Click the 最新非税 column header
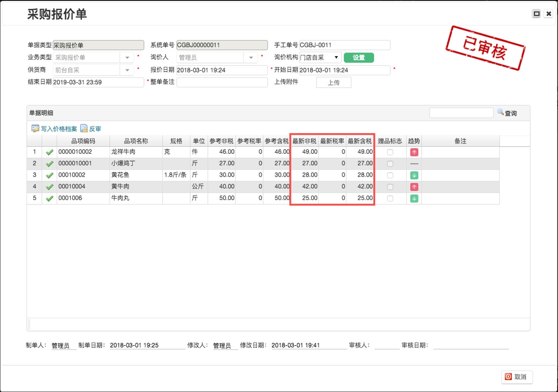Viewport: 558px width, 392px height. (x=305, y=141)
